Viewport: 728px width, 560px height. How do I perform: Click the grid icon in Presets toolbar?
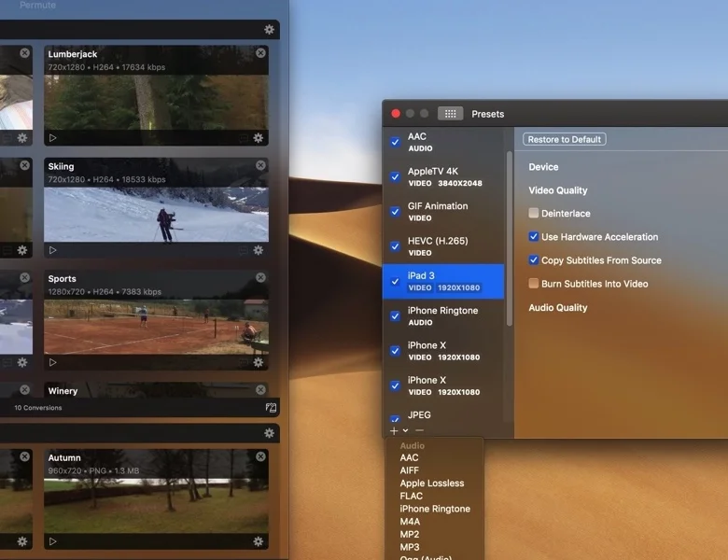click(451, 114)
